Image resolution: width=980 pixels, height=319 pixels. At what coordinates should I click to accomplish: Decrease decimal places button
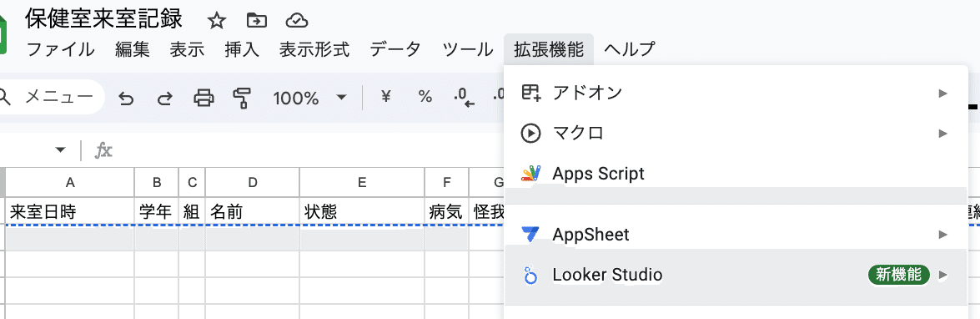463,98
